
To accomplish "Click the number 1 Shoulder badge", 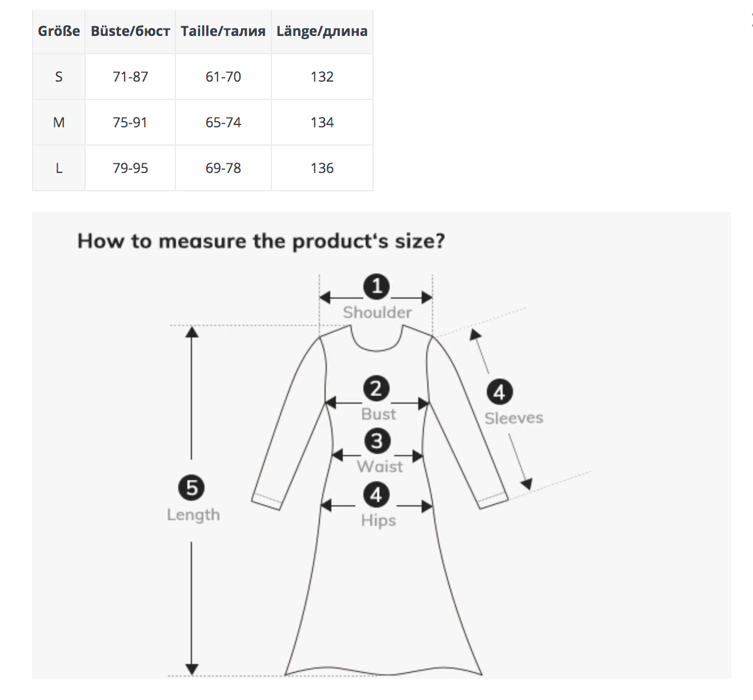I will coord(376,286).
